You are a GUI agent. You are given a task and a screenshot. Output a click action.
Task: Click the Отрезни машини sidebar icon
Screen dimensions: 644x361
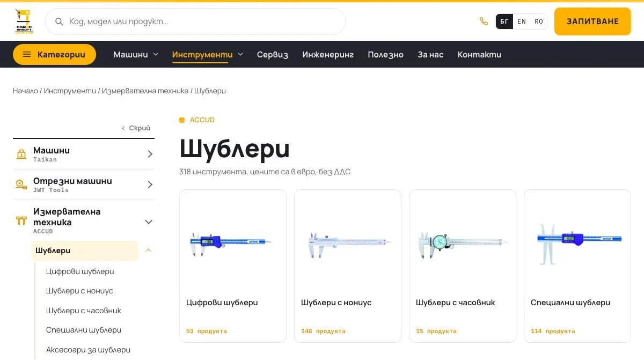[21, 185]
